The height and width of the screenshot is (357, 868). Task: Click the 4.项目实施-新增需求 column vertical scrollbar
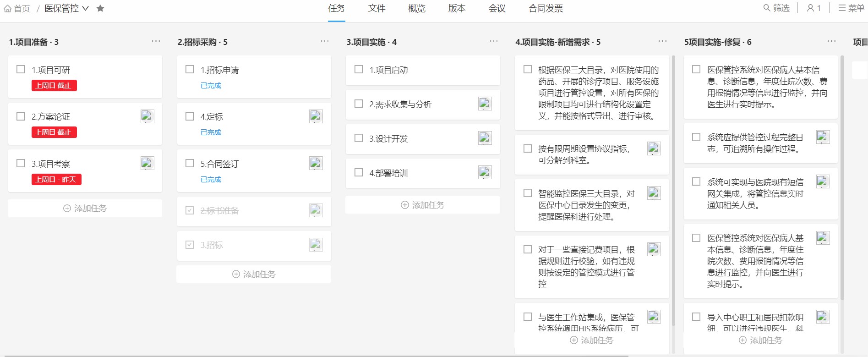pyautogui.click(x=673, y=190)
